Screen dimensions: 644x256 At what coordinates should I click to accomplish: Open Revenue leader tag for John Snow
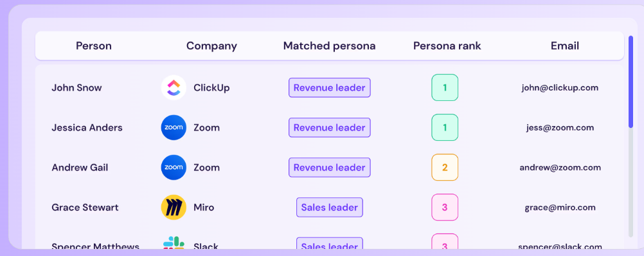330,87
